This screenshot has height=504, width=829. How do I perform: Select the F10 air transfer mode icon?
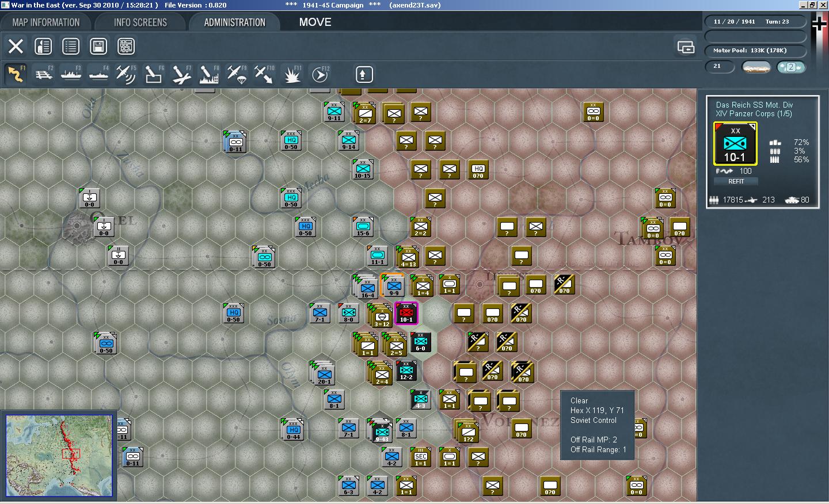coord(264,74)
